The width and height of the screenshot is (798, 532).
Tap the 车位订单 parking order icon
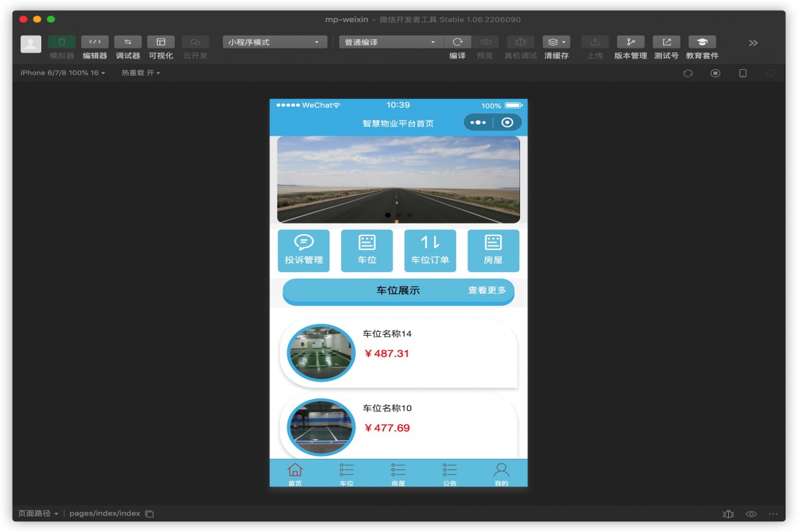[430, 251]
